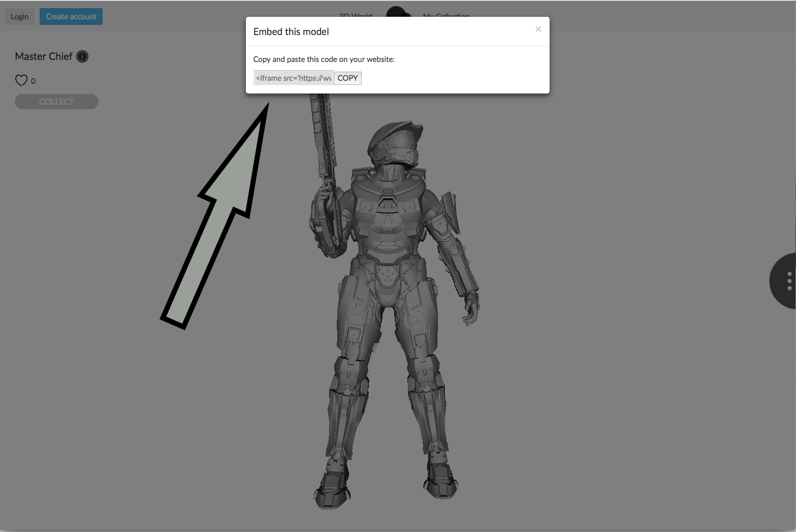Screen dimensions: 796x532
Task: Like the model with the heart icon
Action: point(21,80)
